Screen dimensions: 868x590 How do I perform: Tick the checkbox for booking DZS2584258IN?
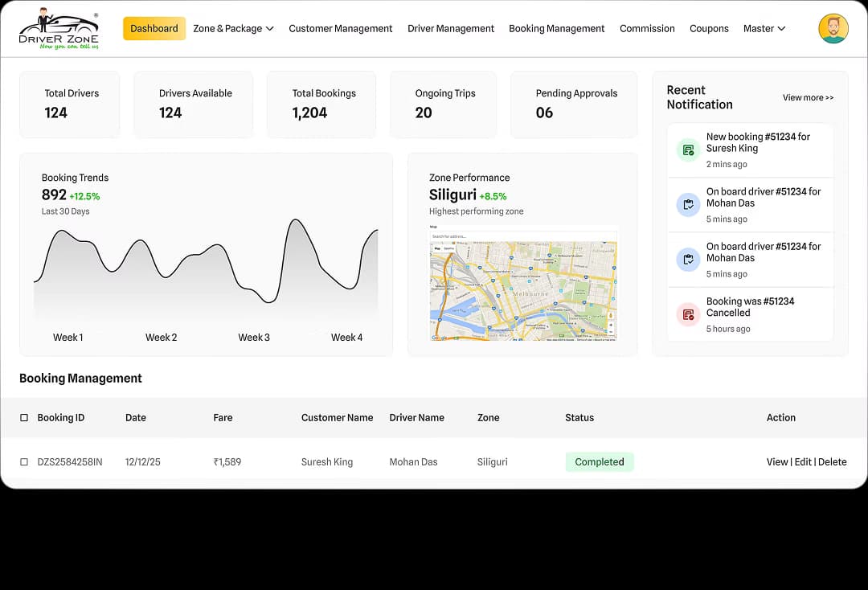point(23,461)
